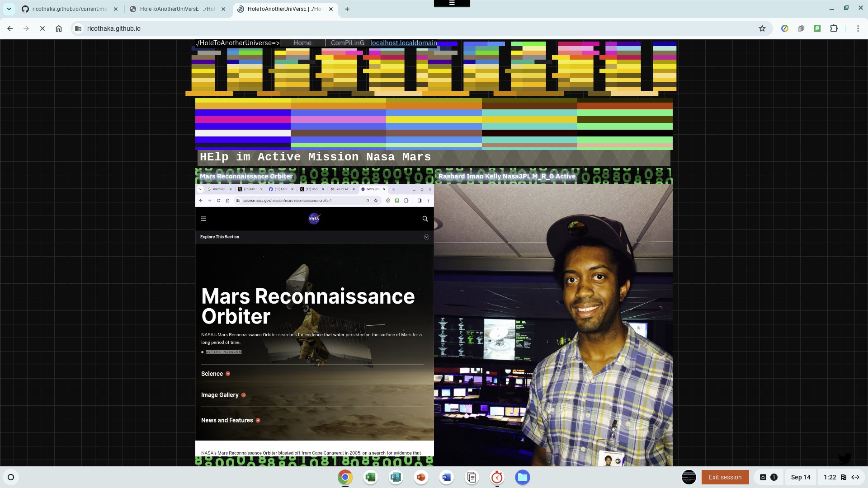Click the ./HoleToAnotherUniverse=> site title
Viewport: 868px width, 488px height.
pos(237,43)
